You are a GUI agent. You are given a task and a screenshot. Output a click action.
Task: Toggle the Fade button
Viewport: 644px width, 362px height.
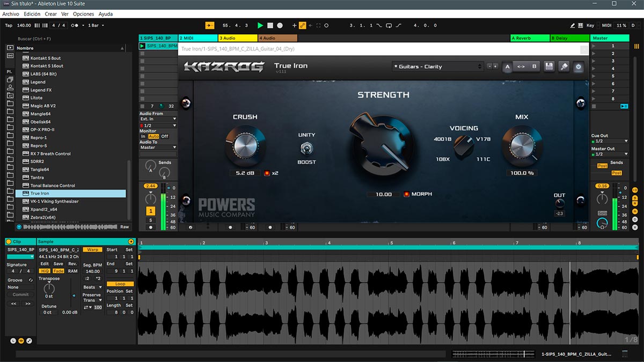pyautogui.click(x=58, y=271)
